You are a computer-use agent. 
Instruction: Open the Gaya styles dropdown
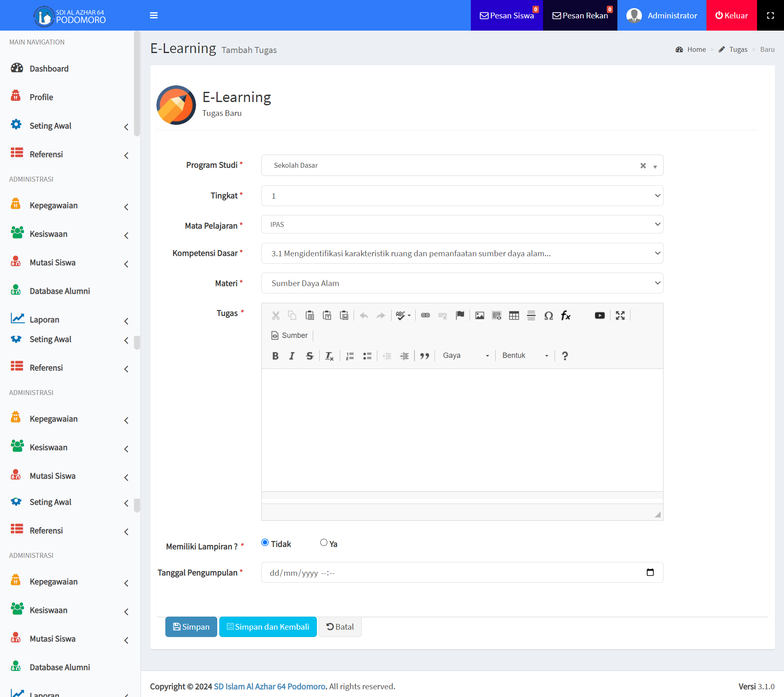tap(465, 355)
